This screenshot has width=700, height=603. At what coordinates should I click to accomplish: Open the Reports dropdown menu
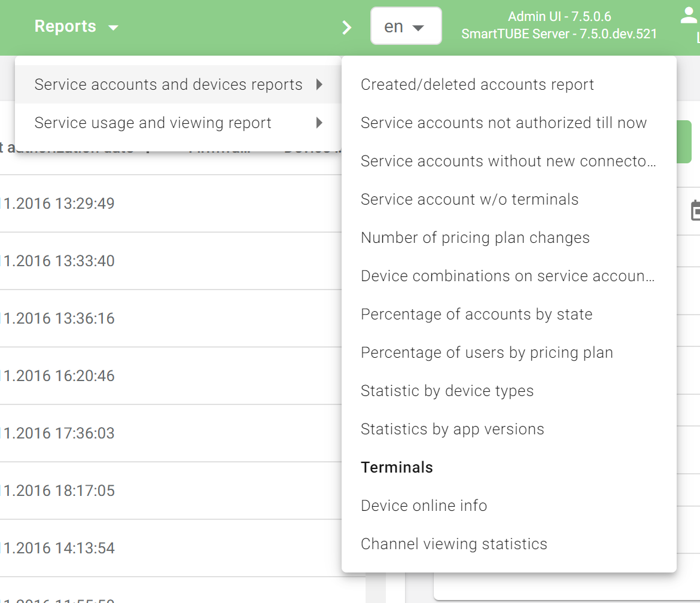coord(77,27)
